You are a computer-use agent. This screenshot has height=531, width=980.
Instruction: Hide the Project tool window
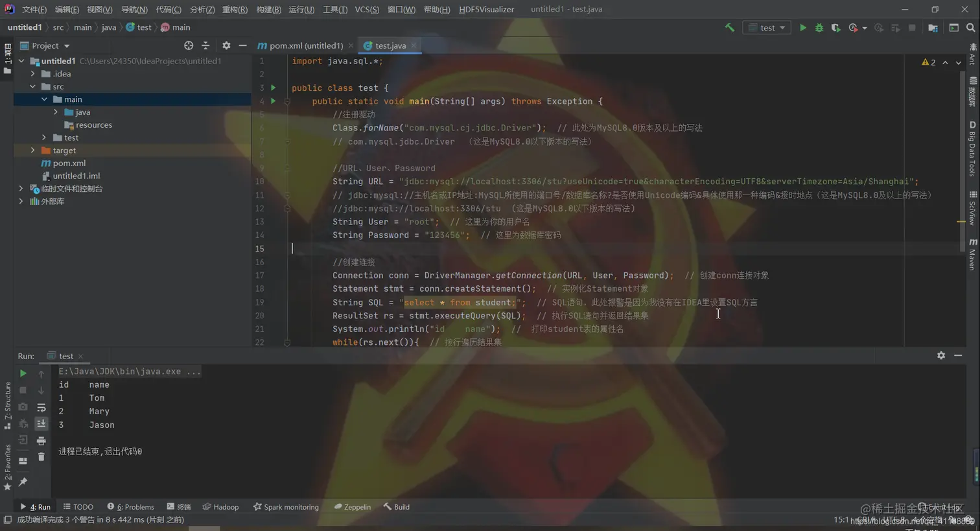click(x=243, y=45)
